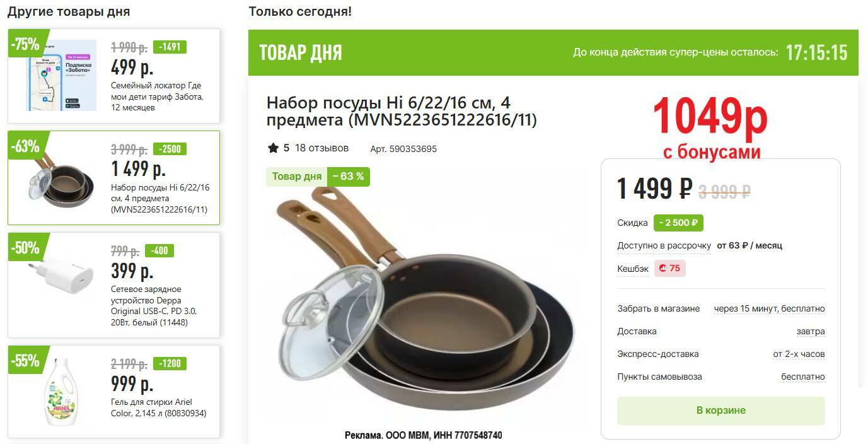Image resolution: width=868 pixels, height=444 pixels.
Task: Click the -63% discount corner badge
Action: click(25, 146)
